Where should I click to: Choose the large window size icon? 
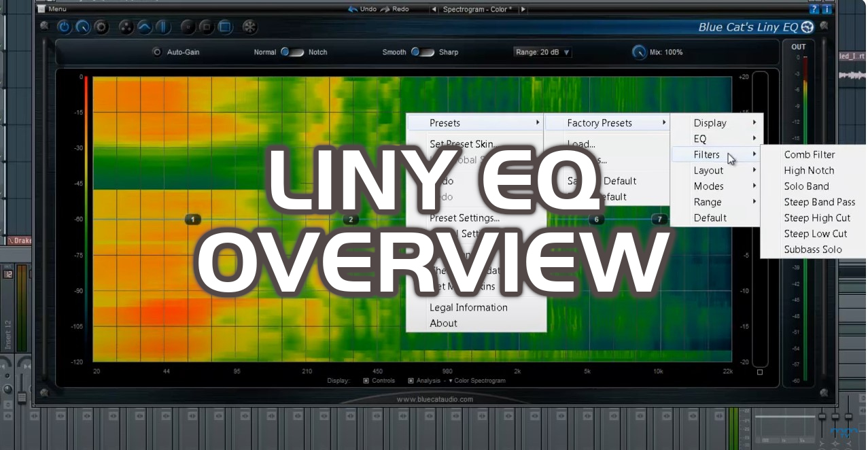[225, 27]
